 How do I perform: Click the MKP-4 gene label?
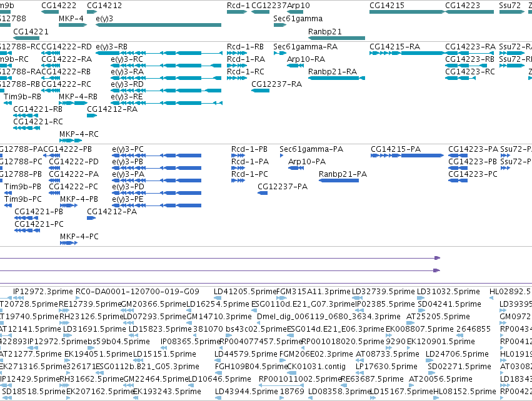pyautogui.click(x=71, y=18)
